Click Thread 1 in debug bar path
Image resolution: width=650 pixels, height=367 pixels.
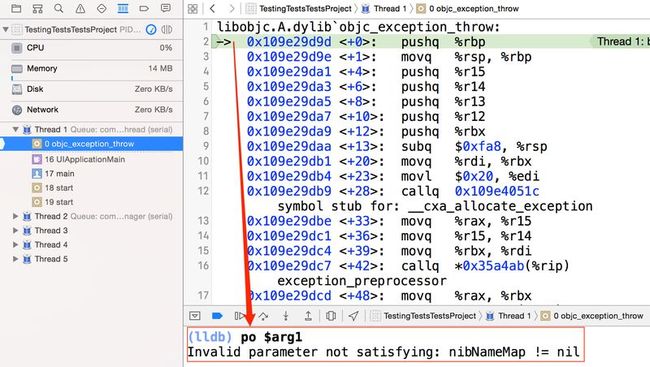pos(509,316)
